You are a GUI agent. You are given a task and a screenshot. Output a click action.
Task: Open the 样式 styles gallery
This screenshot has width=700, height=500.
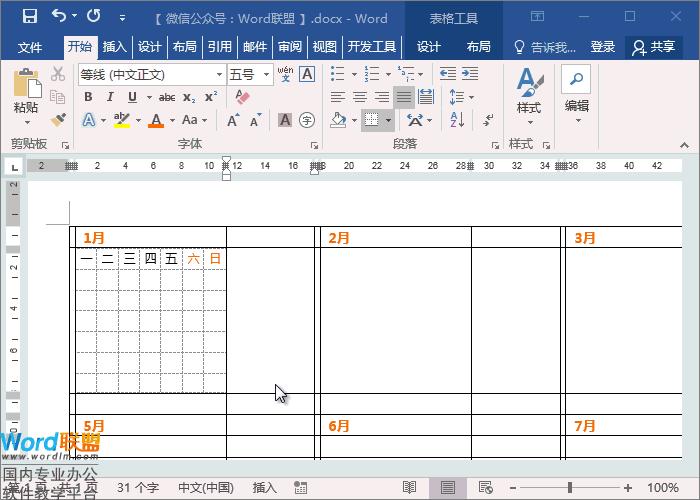click(x=529, y=96)
